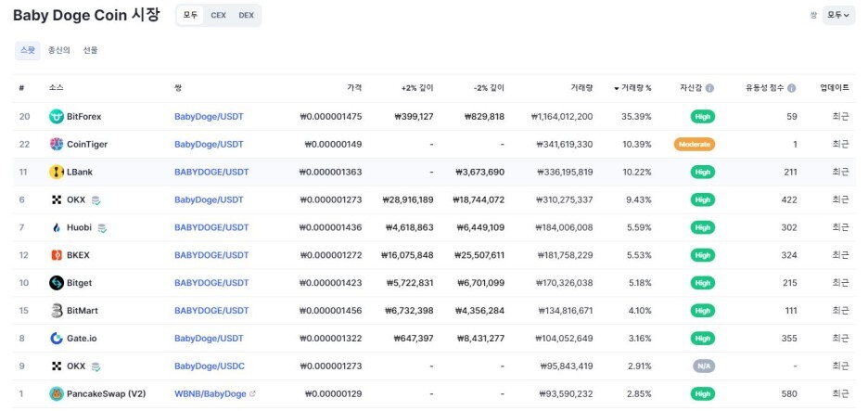Click liquidity score 422
Screen dimensions: 868x411
point(790,199)
